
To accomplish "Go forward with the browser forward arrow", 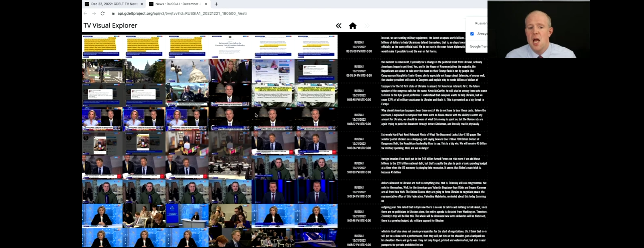I will [94, 13].
